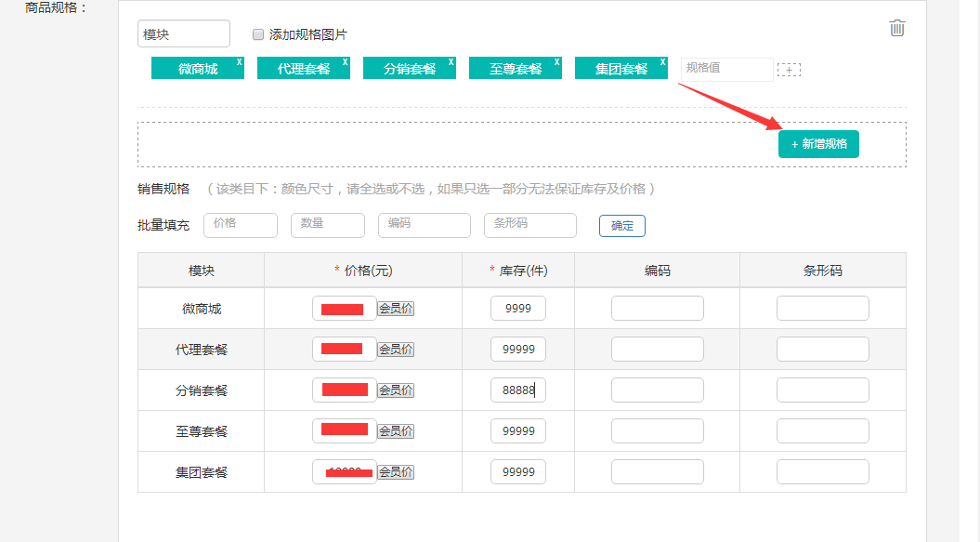Remove the 集团套餐 spec tag

point(662,62)
